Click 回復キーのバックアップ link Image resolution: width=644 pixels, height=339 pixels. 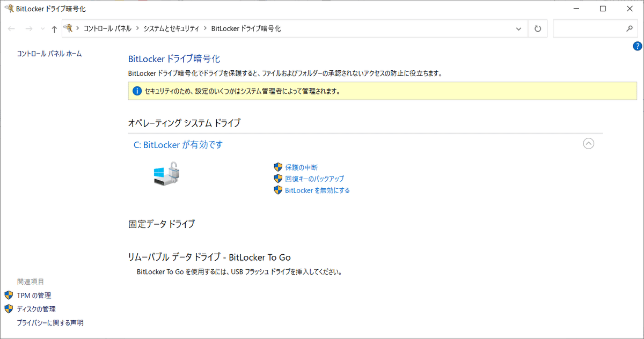point(314,179)
